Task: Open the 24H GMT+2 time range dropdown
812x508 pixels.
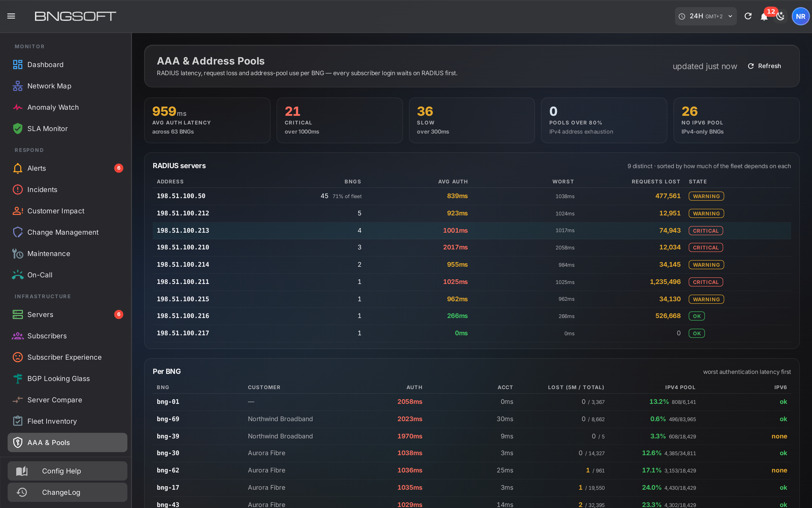Action: click(705, 16)
